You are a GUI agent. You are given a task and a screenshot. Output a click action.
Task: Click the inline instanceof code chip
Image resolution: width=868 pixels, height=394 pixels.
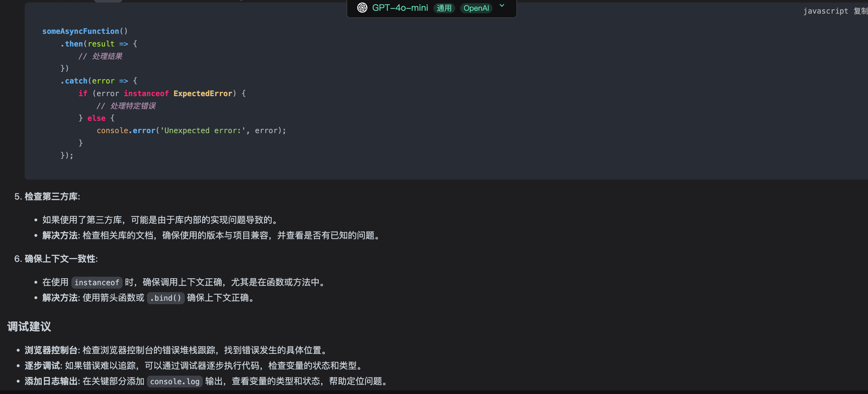point(97,282)
